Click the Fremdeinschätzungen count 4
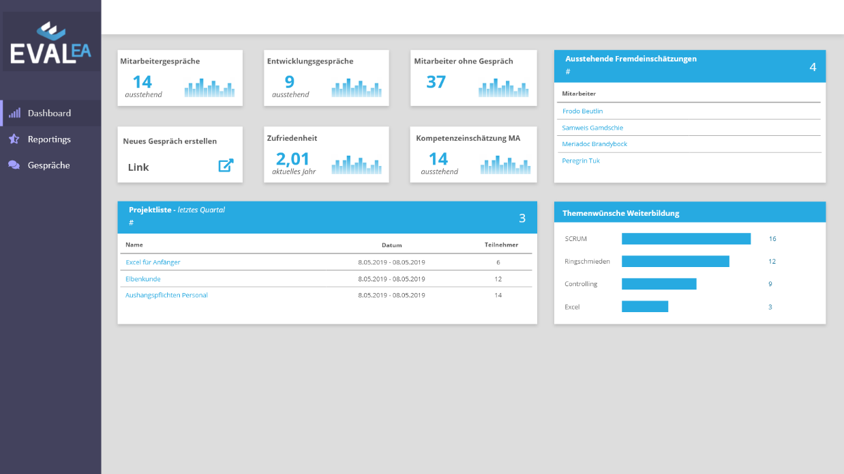Image resolution: width=844 pixels, height=474 pixels. [813, 67]
